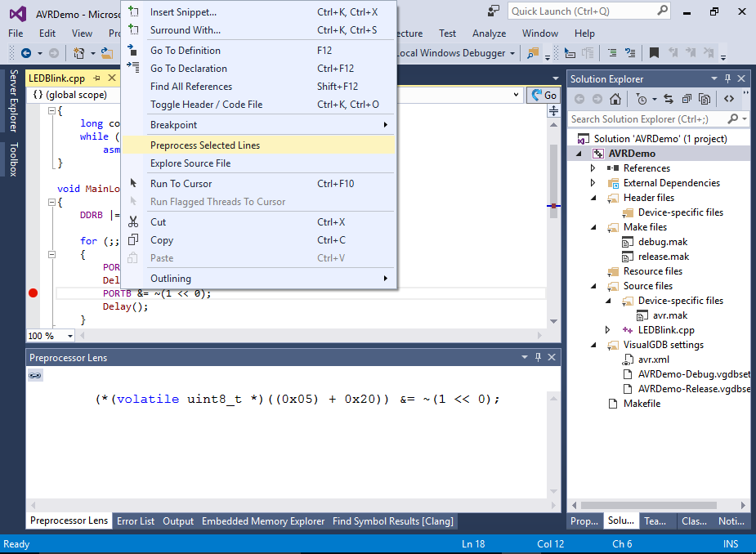Open the global scope dropdown
Image resolution: width=756 pixels, height=554 pixels.
516,95
